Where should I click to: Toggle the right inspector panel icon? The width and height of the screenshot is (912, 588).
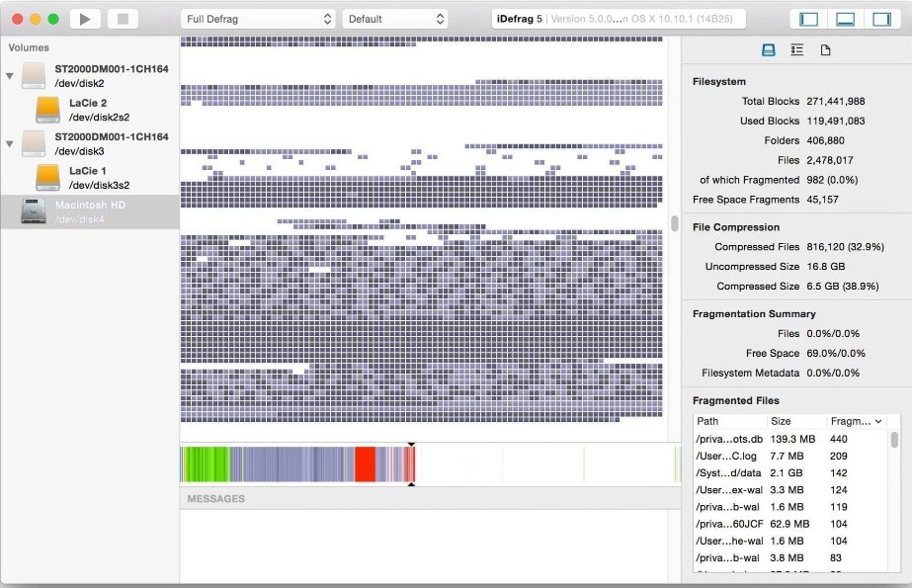(881, 19)
